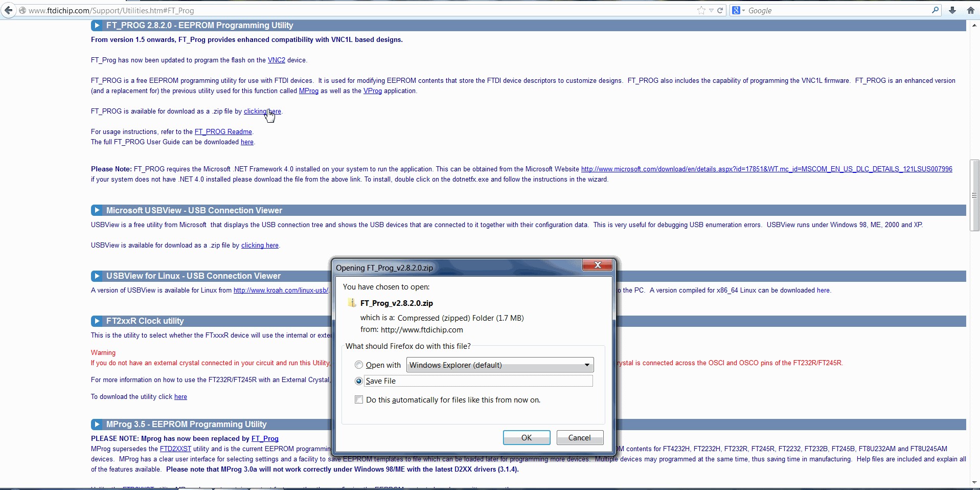This screenshot has height=490, width=980.
Task: Go to the home page icon
Action: coord(971,10)
